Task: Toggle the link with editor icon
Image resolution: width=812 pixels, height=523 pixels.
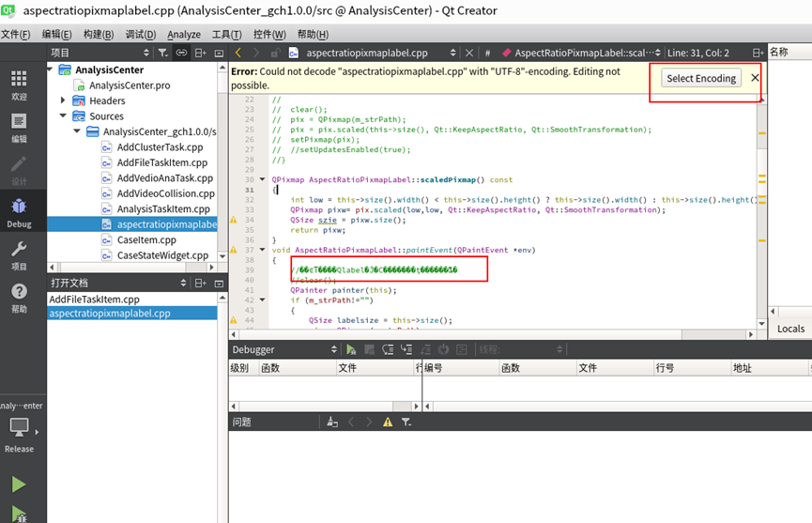Action: point(181,53)
